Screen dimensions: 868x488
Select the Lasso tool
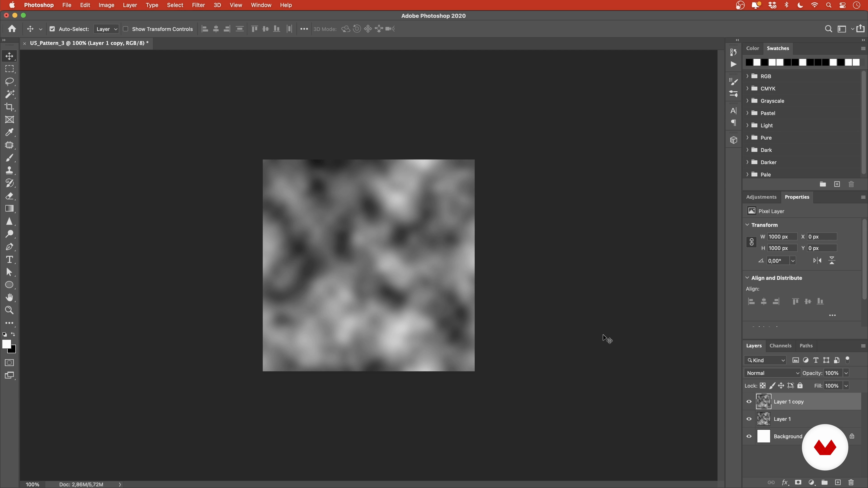point(9,82)
